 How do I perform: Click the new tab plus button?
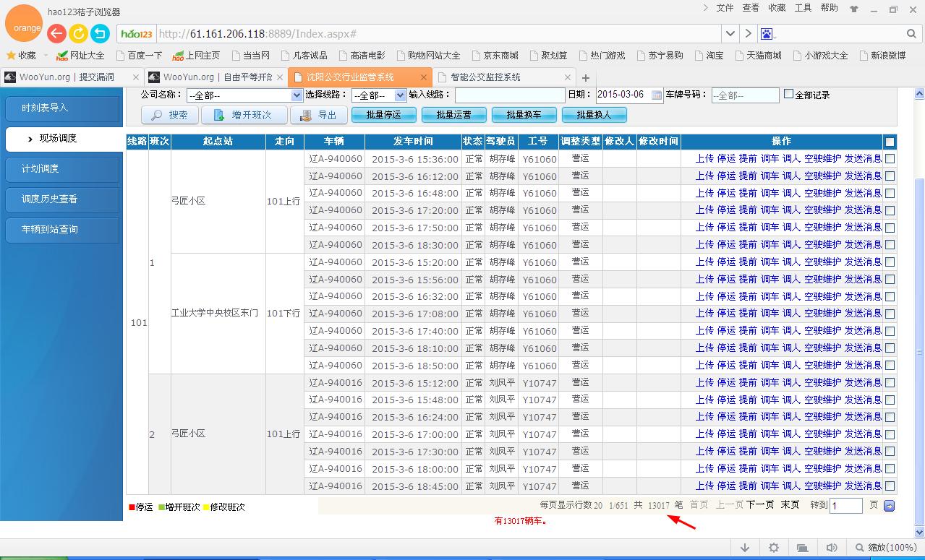[586, 77]
